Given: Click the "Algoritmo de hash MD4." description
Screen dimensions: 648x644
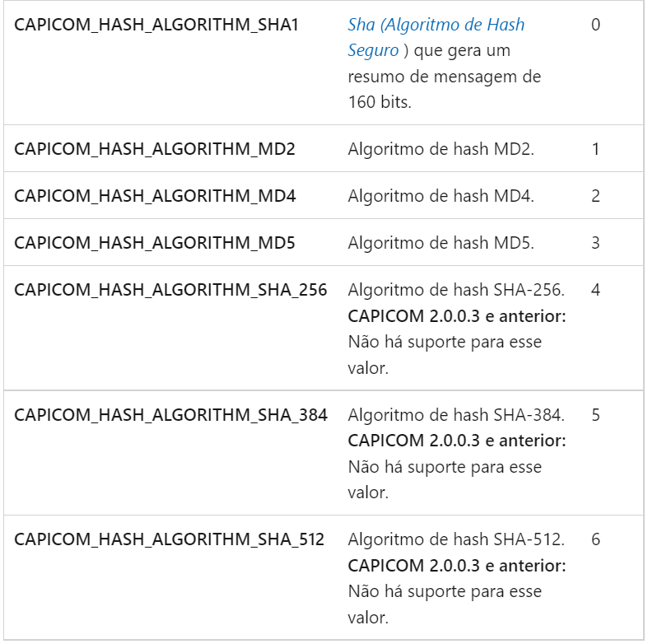Looking at the screenshot, I should pos(441,196).
